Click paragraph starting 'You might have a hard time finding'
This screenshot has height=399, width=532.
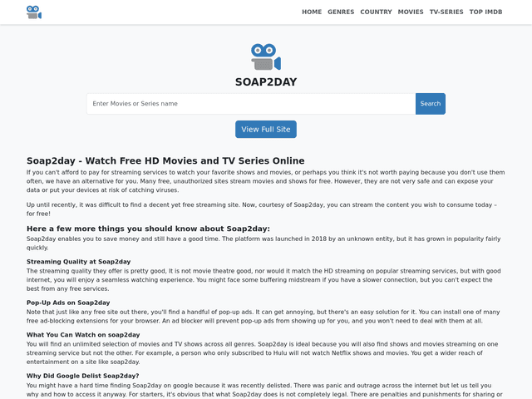pos(264,390)
